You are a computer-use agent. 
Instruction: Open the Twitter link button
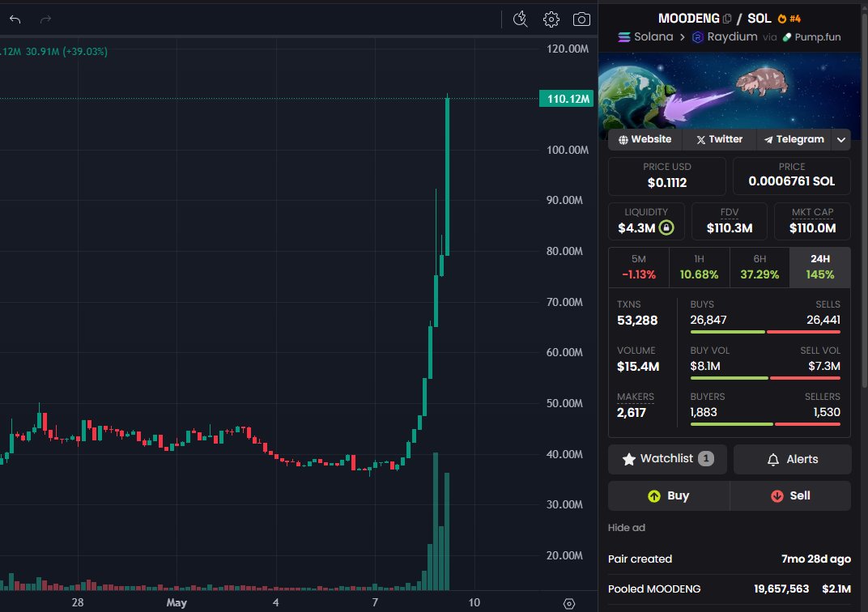click(719, 139)
